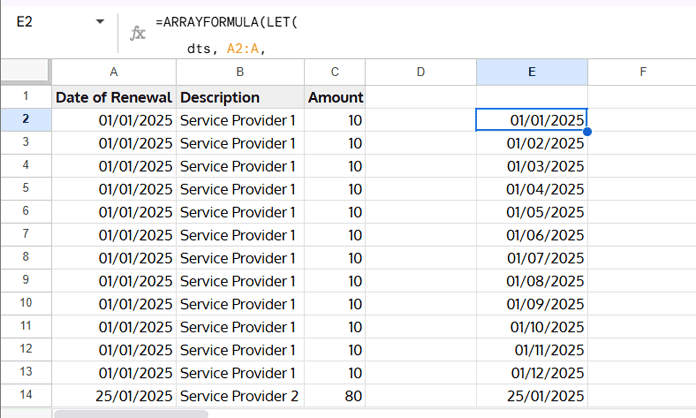Select column E header
The height and width of the screenshot is (418, 696).
pos(532,72)
